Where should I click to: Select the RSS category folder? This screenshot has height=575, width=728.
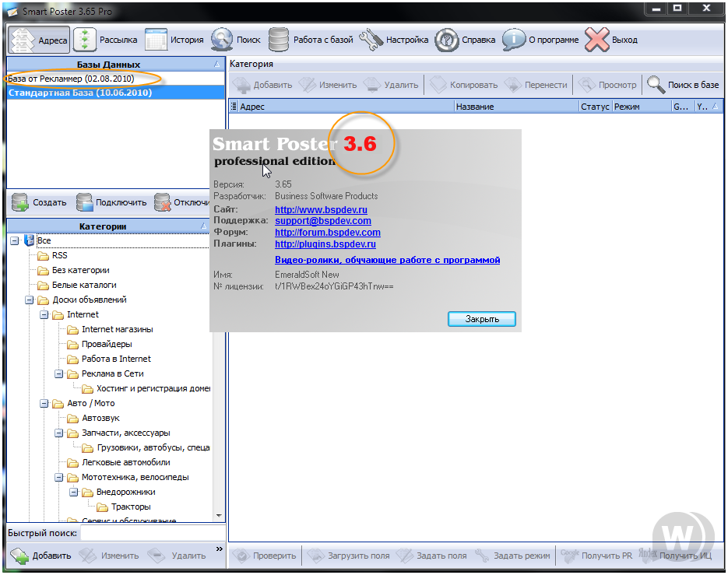[59, 256]
